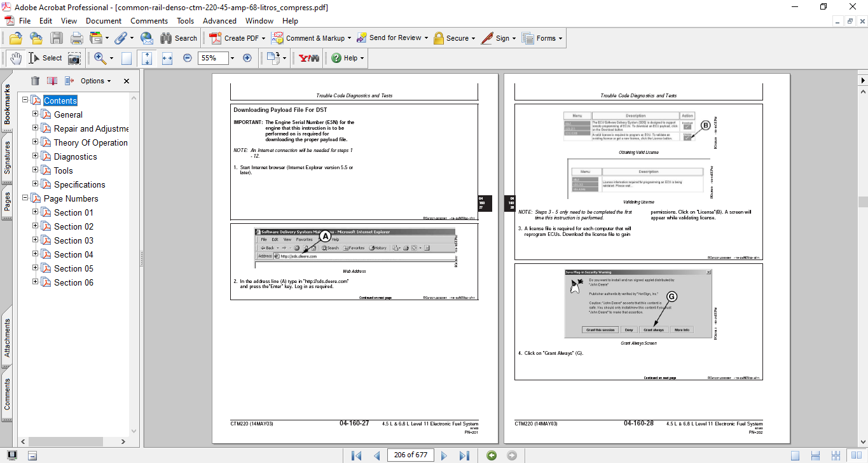Click the zoom out minus icon
This screenshot has height=463, width=868.
point(188,58)
